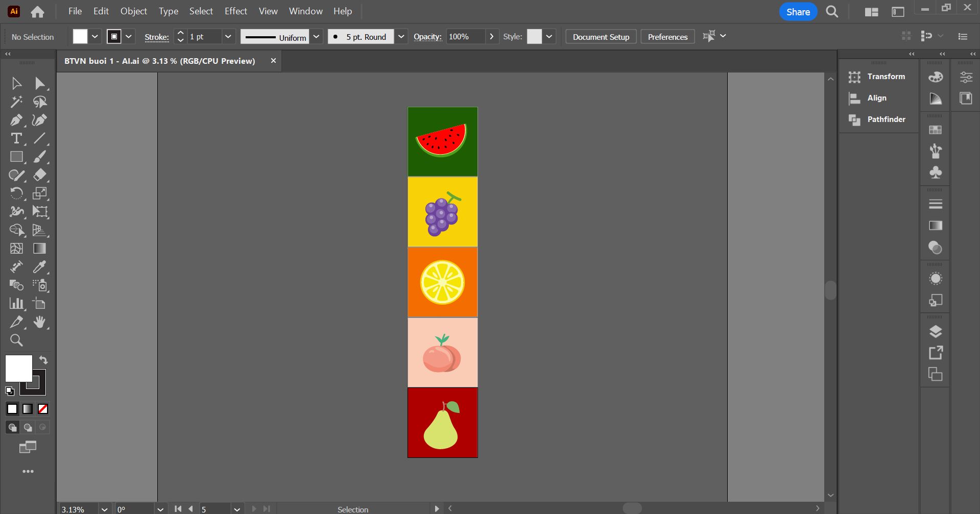Click the Document Setup button
Image resolution: width=980 pixels, height=514 pixels.
pyautogui.click(x=601, y=37)
